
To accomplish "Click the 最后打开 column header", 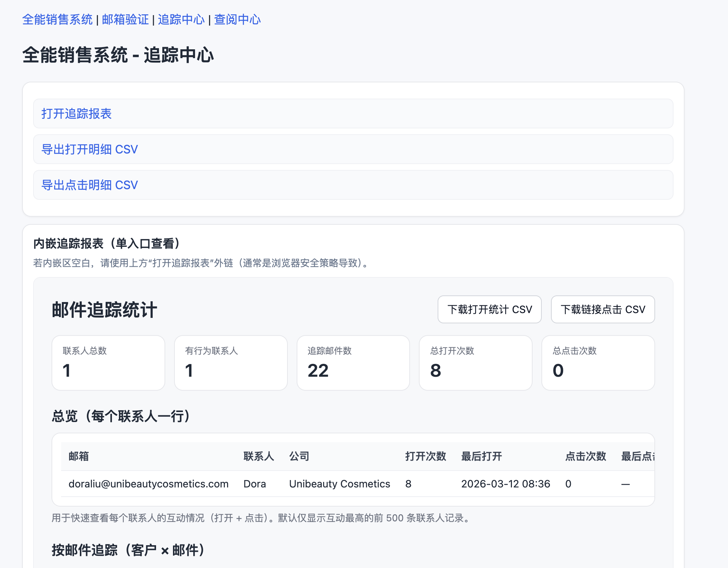I will [481, 456].
